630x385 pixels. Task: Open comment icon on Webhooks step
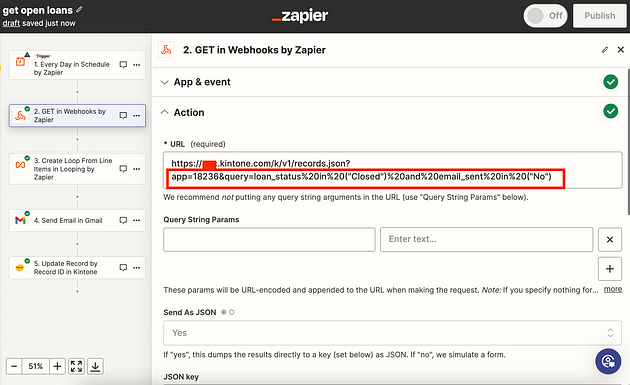[x=123, y=116]
